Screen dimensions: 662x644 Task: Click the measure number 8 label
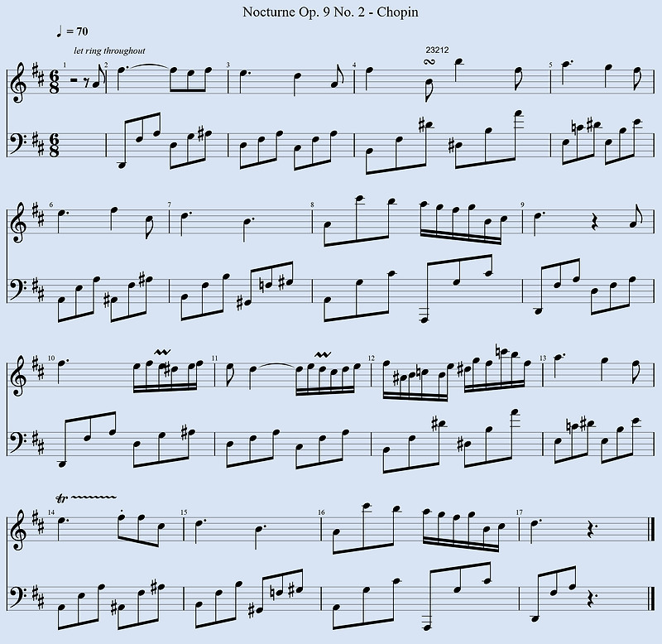pyautogui.click(x=312, y=204)
